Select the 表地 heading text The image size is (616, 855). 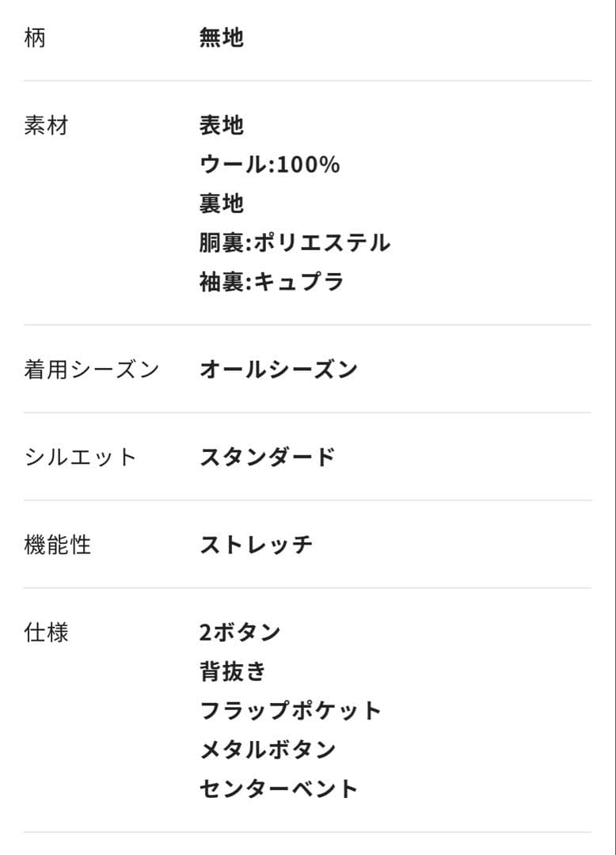221,126
